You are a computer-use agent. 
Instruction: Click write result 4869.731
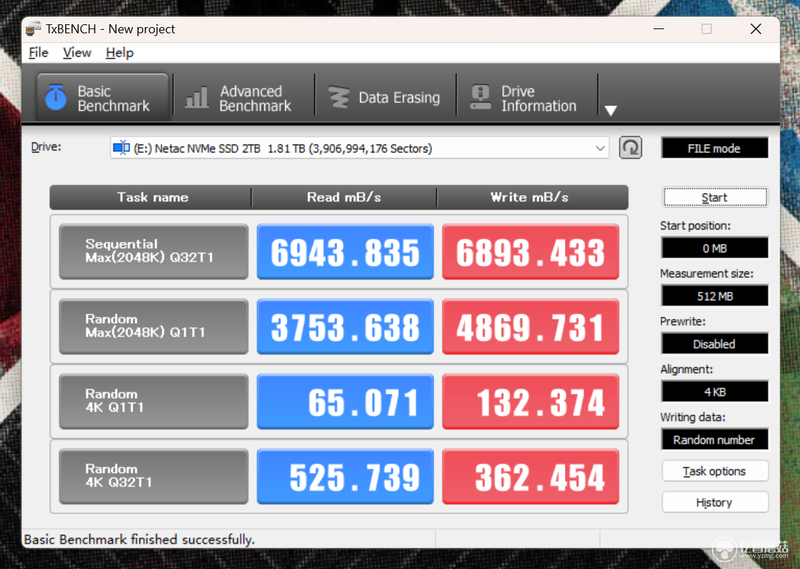point(531,327)
